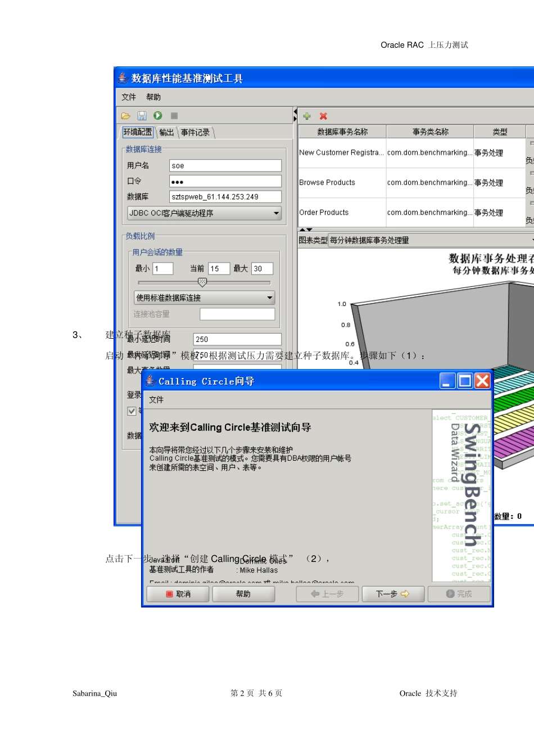The width and height of the screenshot is (534, 756).
Task: Switch to the 事件记录 tab
Action: (x=196, y=132)
